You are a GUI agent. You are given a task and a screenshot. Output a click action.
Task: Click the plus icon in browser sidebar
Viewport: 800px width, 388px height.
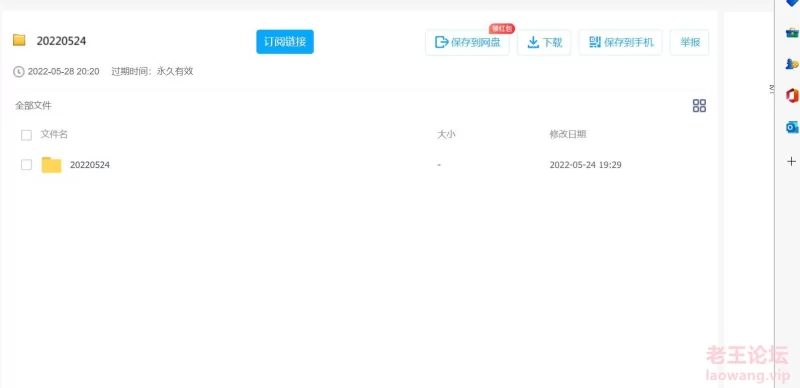point(791,161)
